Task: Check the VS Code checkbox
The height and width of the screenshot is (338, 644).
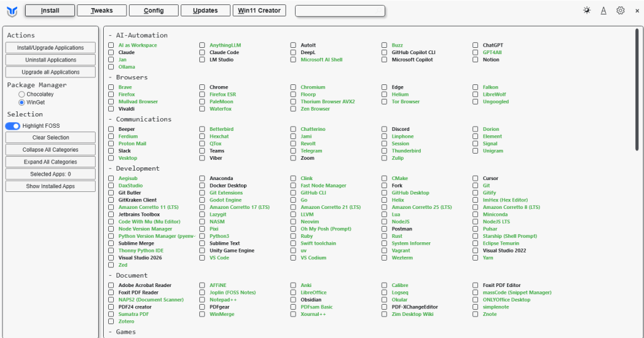Action: (202, 258)
